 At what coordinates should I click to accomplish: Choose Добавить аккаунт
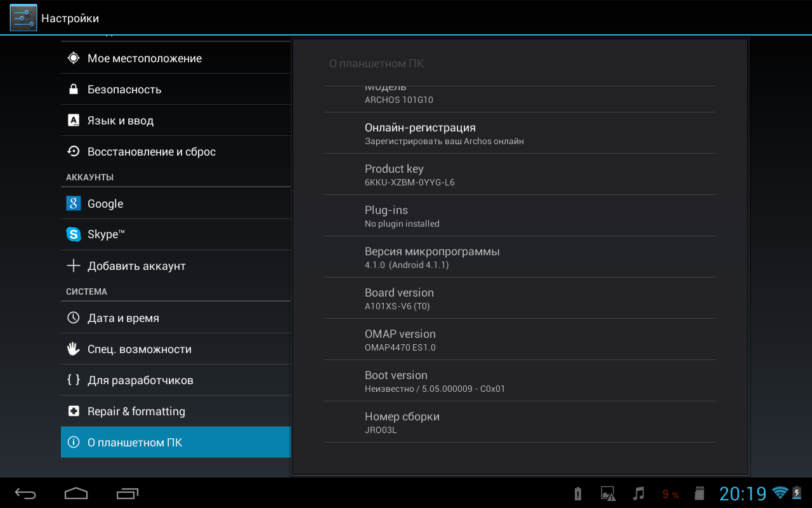click(176, 265)
